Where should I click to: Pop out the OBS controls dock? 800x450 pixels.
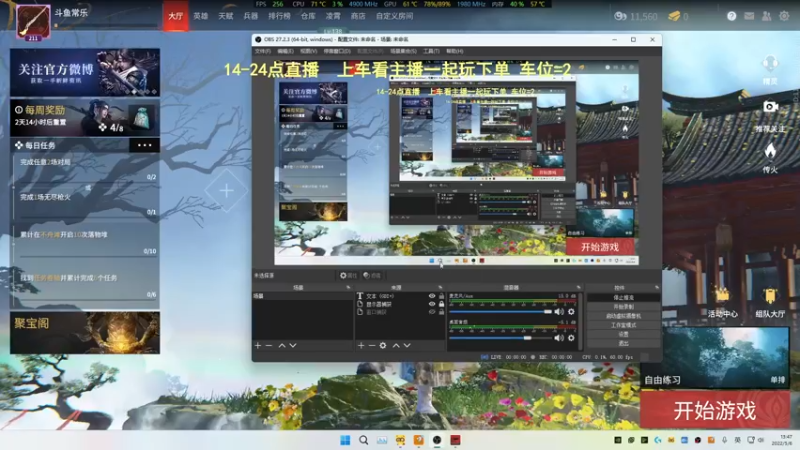click(x=657, y=288)
